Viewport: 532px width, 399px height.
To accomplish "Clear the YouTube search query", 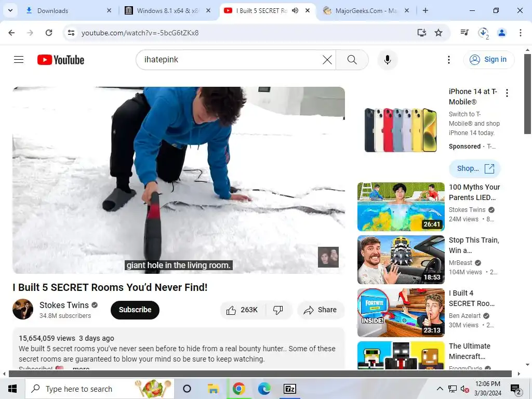I will (327, 60).
